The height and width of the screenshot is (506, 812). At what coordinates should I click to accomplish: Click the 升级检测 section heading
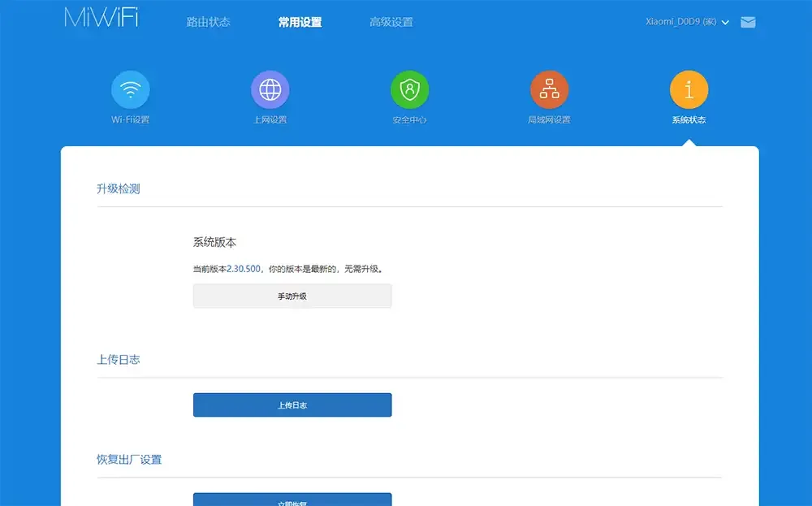(x=117, y=188)
